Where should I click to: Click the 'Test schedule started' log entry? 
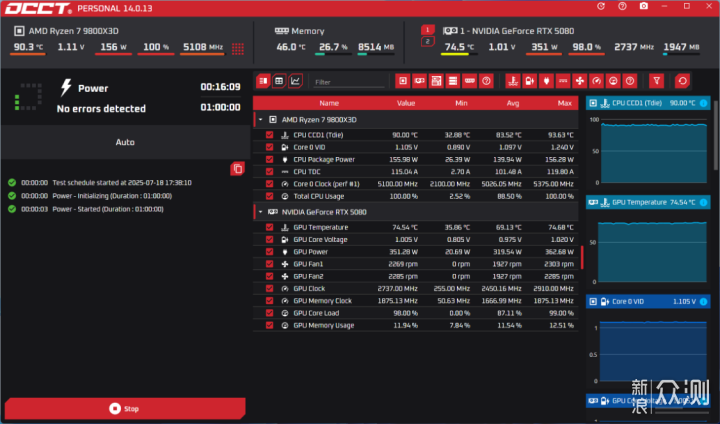click(x=122, y=183)
